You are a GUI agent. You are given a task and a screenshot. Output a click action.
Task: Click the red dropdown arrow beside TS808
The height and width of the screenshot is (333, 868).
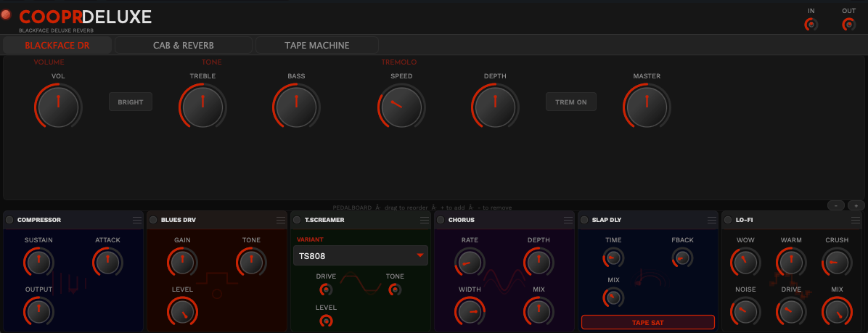pyautogui.click(x=420, y=255)
